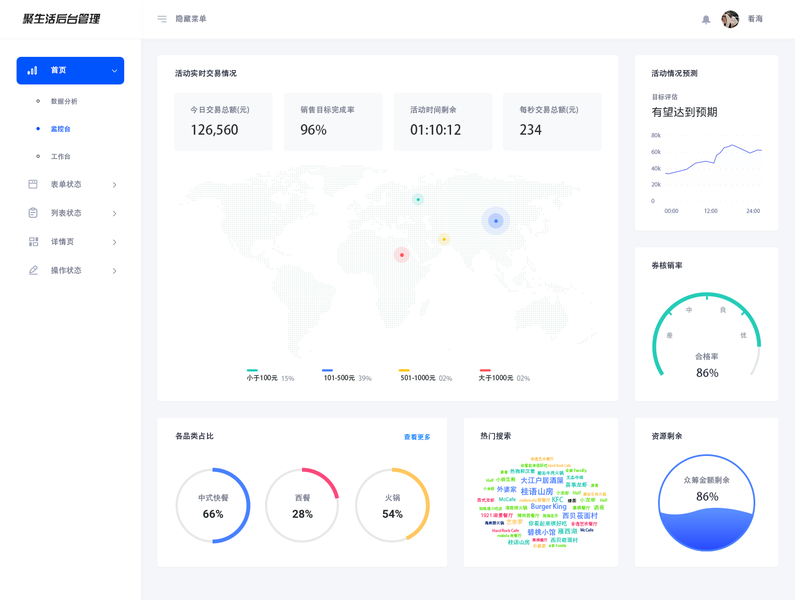The height and width of the screenshot is (600, 795).
Task: Click the hamburger hide-menu icon
Action: (162, 19)
